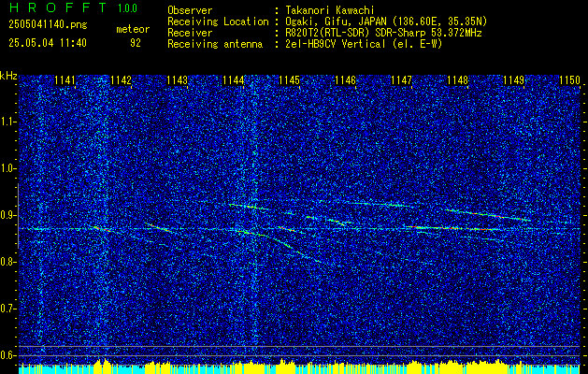Click the kHz axis unit label
This screenshot has width=588, height=374.
(8, 76)
